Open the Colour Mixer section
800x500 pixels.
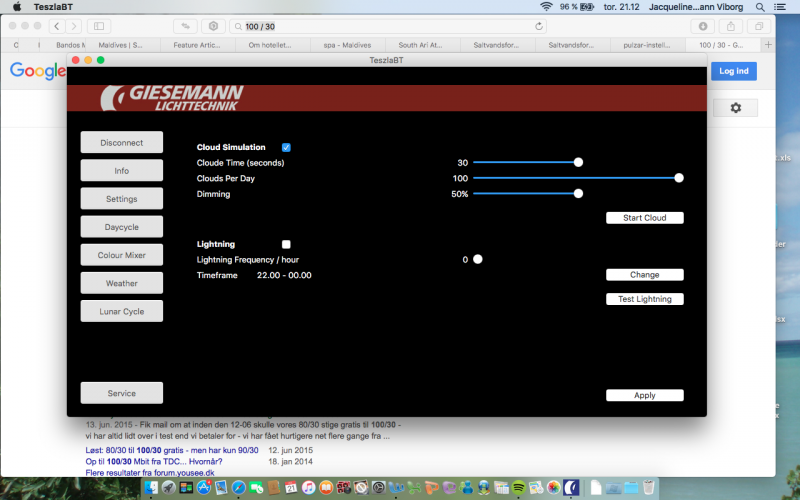[121, 255]
